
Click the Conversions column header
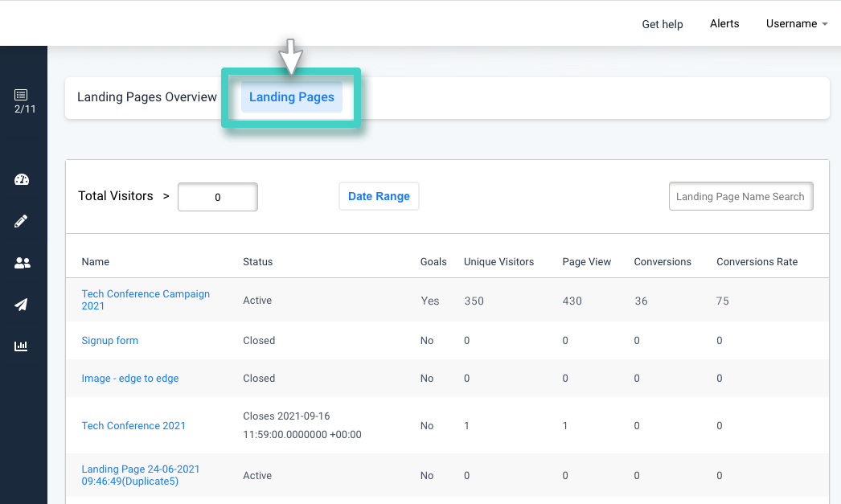[x=663, y=262]
